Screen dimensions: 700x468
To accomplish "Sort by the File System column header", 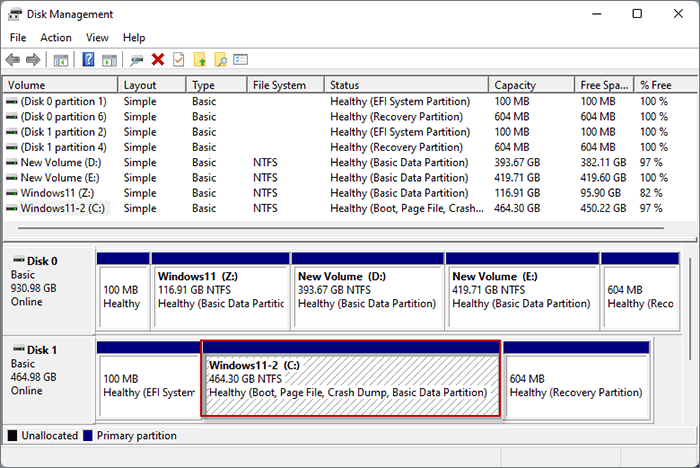I will (x=280, y=86).
